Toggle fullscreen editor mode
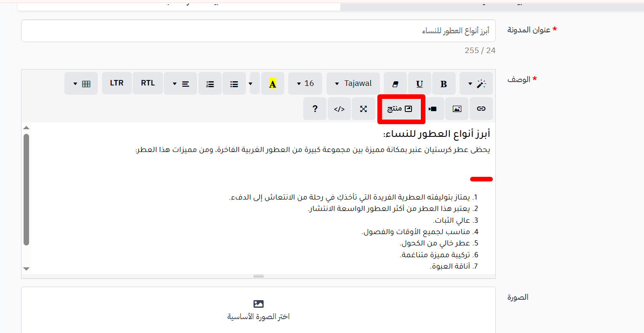 [363, 109]
